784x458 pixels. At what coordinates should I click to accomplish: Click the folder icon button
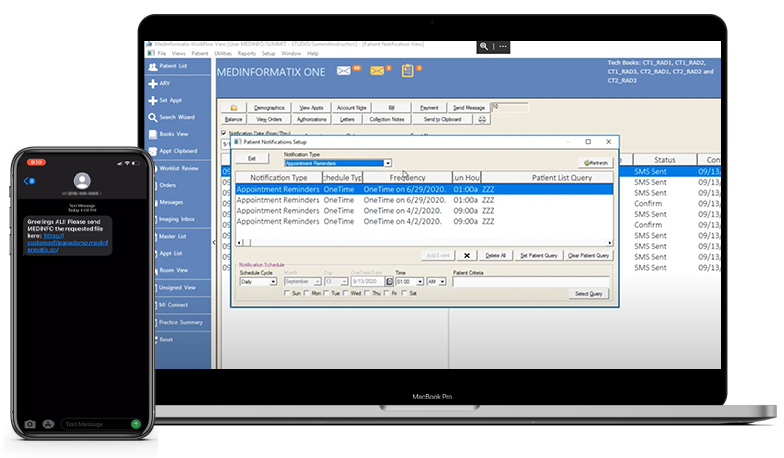[234, 108]
